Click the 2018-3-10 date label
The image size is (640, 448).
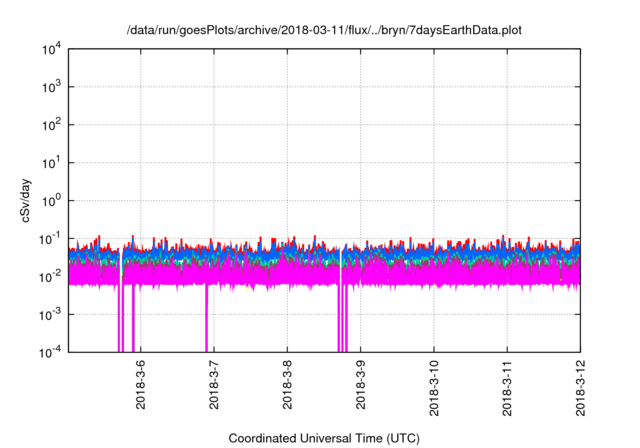434,388
